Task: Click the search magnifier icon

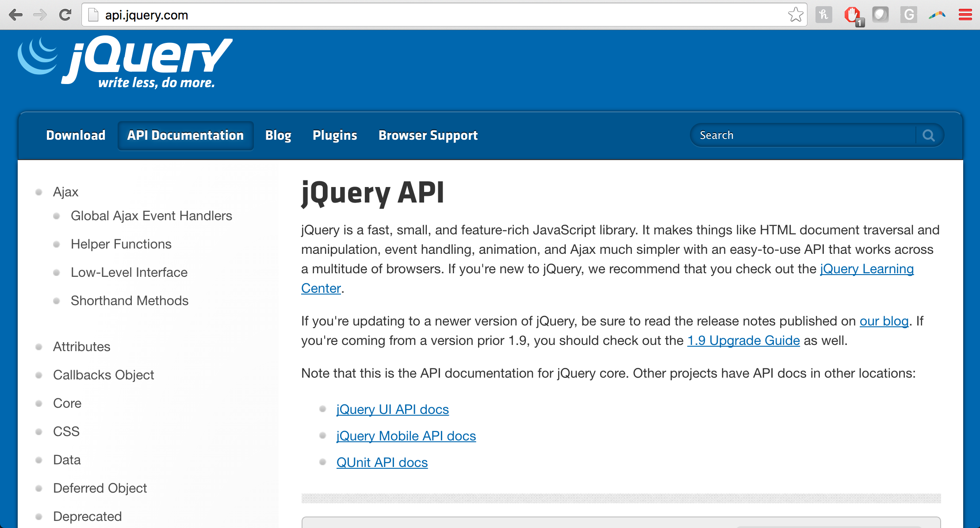Action: (x=929, y=135)
